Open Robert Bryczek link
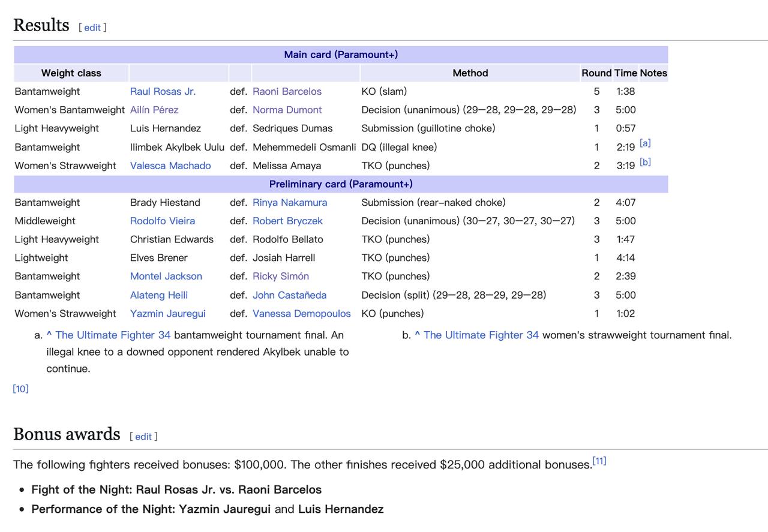The height and width of the screenshot is (532, 768). click(287, 221)
